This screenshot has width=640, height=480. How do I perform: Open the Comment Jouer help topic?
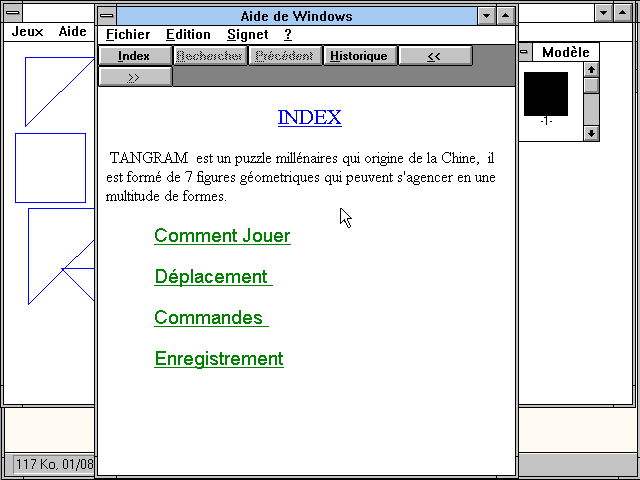coord(222,236)
